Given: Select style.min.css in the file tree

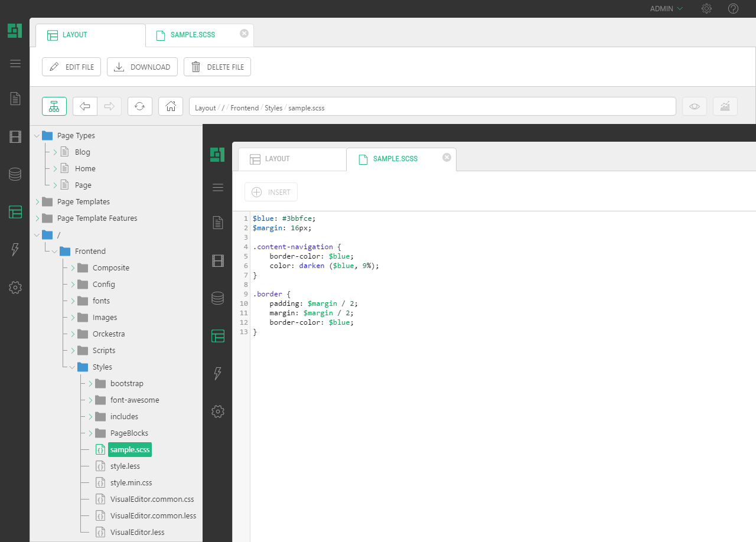Looking at the screenshot, I should (x=131, y=483).
